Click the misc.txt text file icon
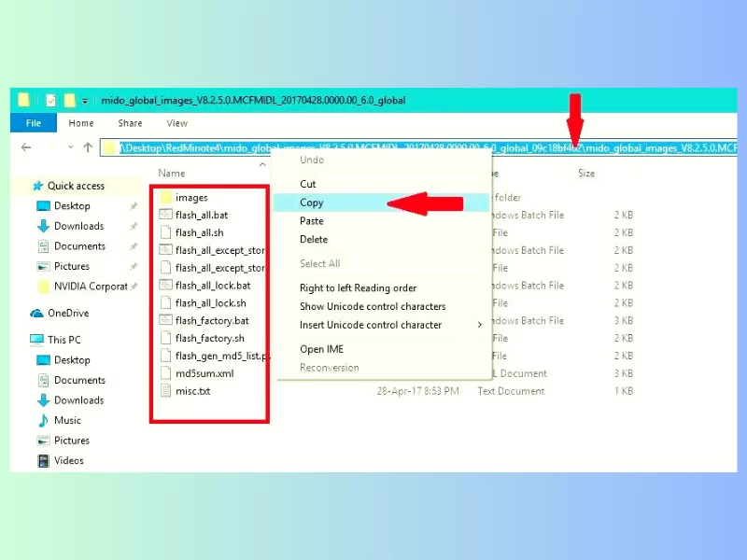 (165, 391)
